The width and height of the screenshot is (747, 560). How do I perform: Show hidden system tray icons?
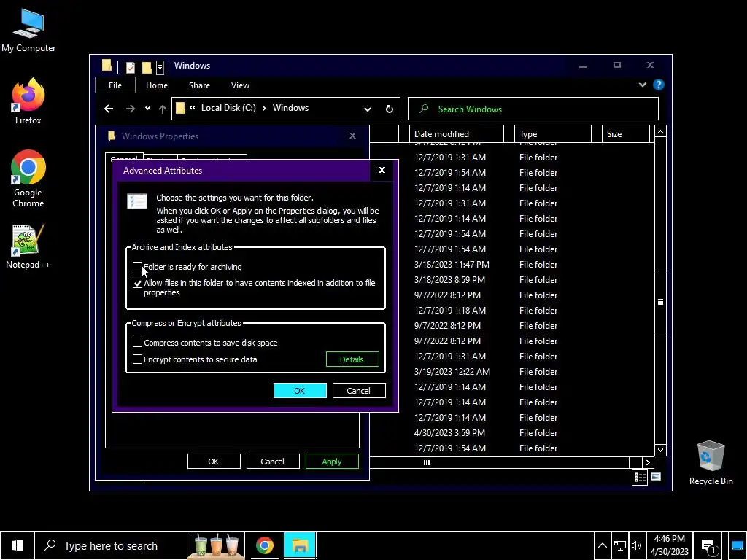602,545
